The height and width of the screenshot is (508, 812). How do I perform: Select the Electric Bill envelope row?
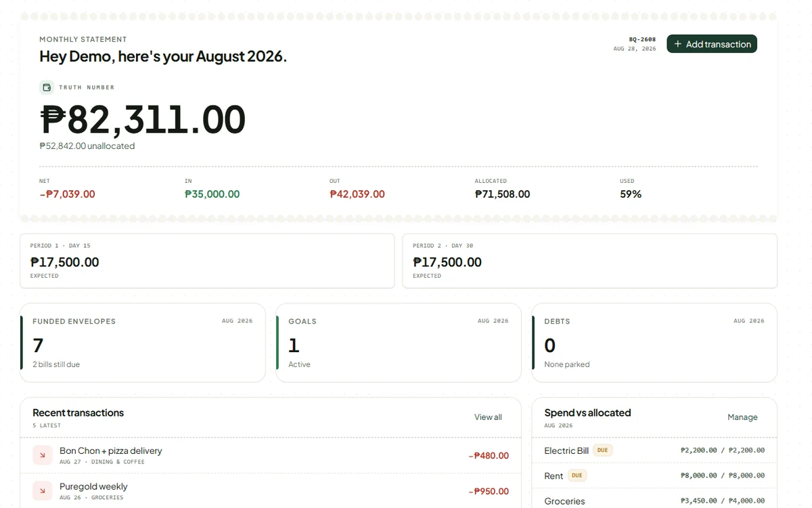[654, 450]
